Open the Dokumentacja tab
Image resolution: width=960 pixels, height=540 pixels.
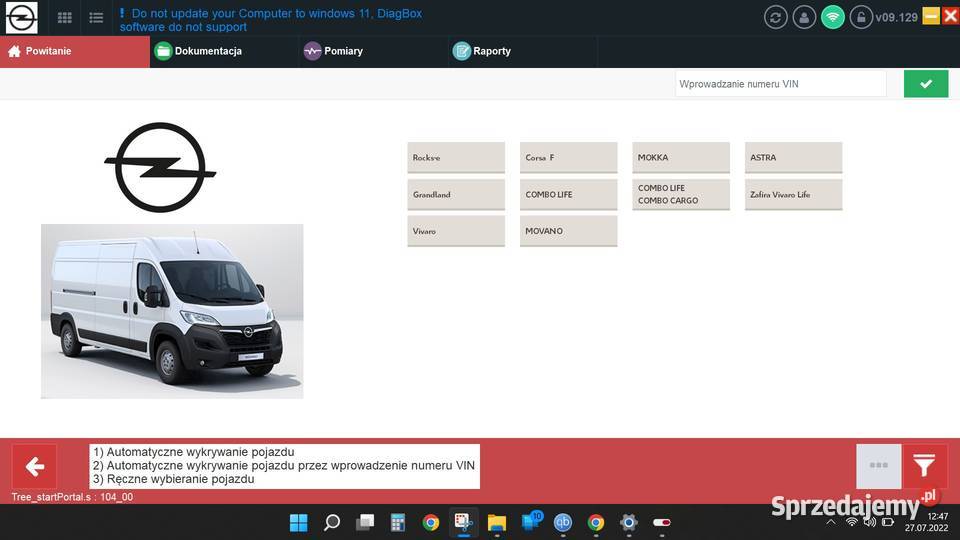224,51
